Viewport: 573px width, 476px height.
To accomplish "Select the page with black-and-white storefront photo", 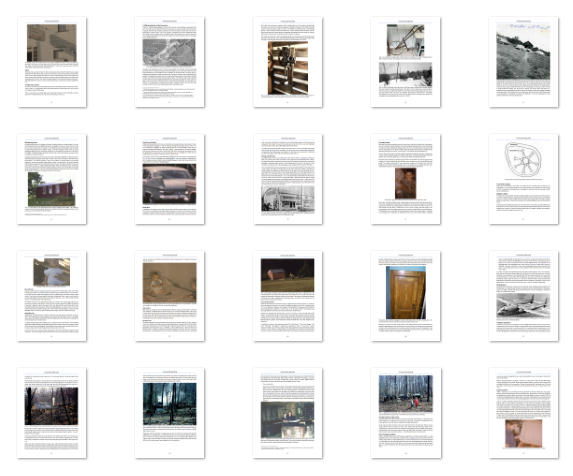I will pos(288,179).
